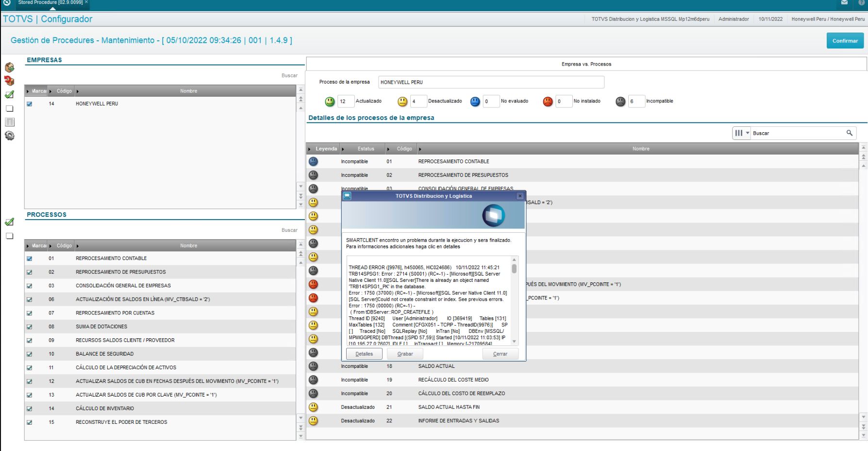
Task: Close the TOTVS Distribucion y Logistica dialog
Action: pos(520,196)
